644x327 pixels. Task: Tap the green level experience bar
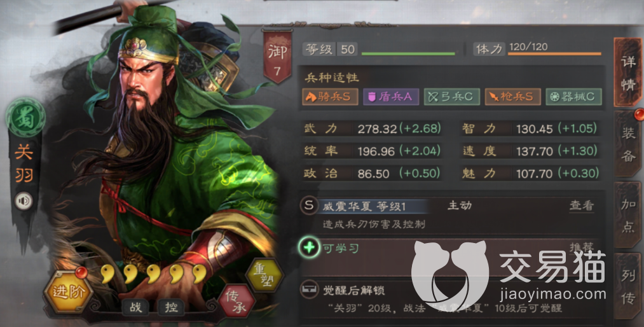coord(408,53)
